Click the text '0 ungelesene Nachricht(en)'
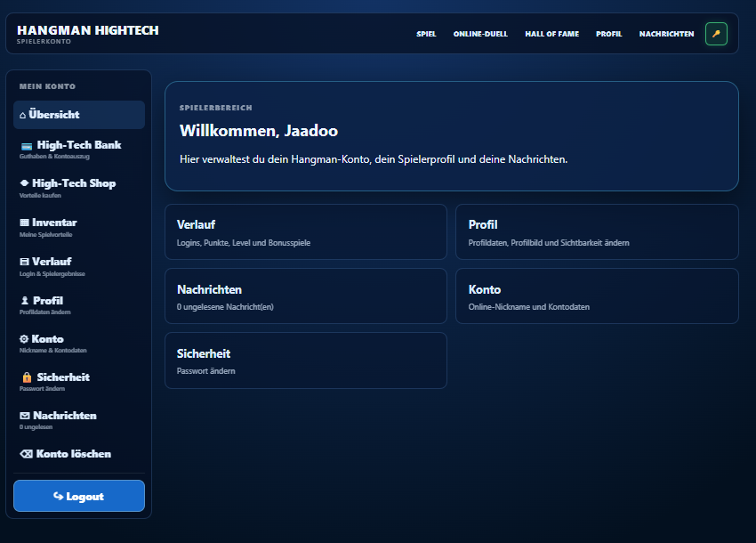The height and width of the screenshot is (543, 756). click(225, 307)
